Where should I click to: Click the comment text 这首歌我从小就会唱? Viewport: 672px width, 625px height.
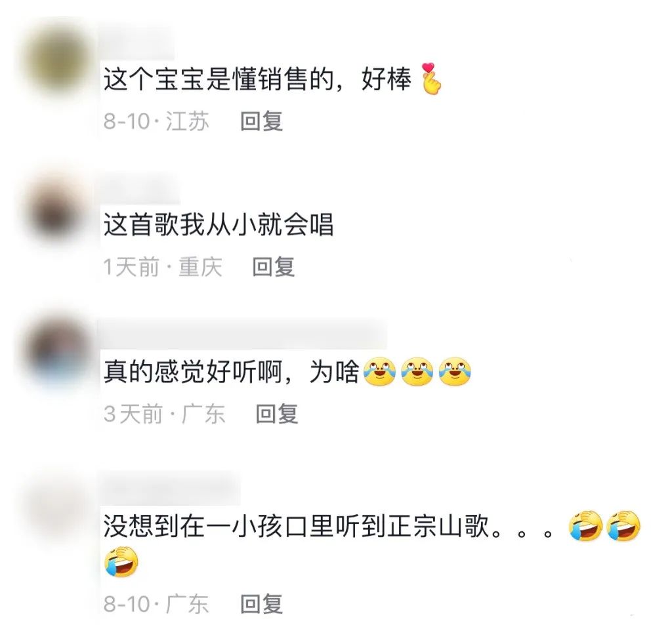pos(219,225)
